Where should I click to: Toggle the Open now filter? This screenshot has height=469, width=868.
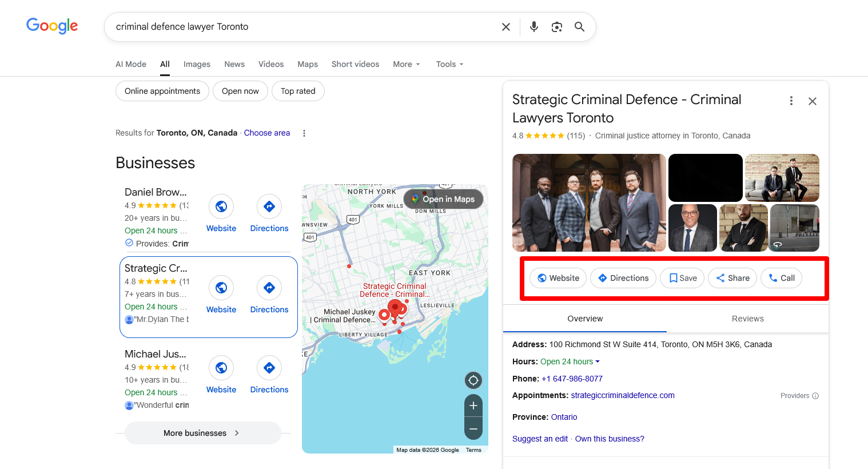tap(240, 90)
